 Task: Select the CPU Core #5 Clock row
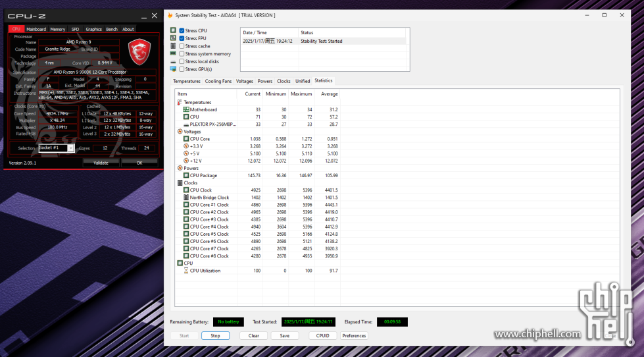(258, 234)
